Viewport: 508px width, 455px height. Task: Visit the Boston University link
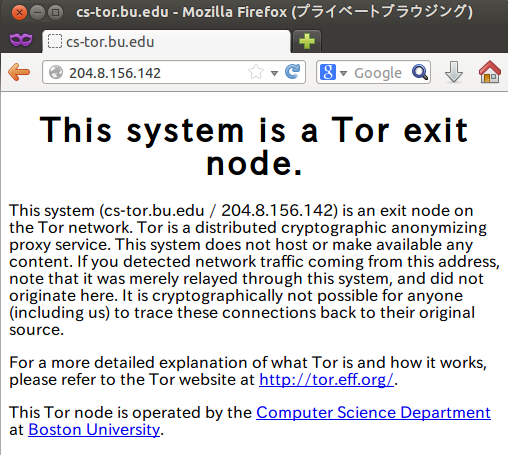coord(94,430)
